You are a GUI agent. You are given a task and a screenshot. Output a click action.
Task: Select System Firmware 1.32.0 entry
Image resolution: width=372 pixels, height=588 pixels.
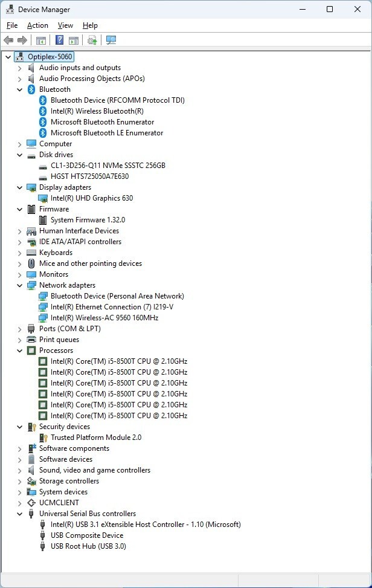point(88,220)
